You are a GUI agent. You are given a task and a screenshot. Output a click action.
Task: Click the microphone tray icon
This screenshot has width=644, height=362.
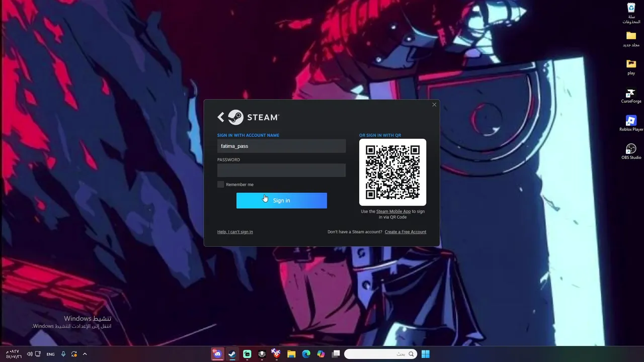coord(63,354)
